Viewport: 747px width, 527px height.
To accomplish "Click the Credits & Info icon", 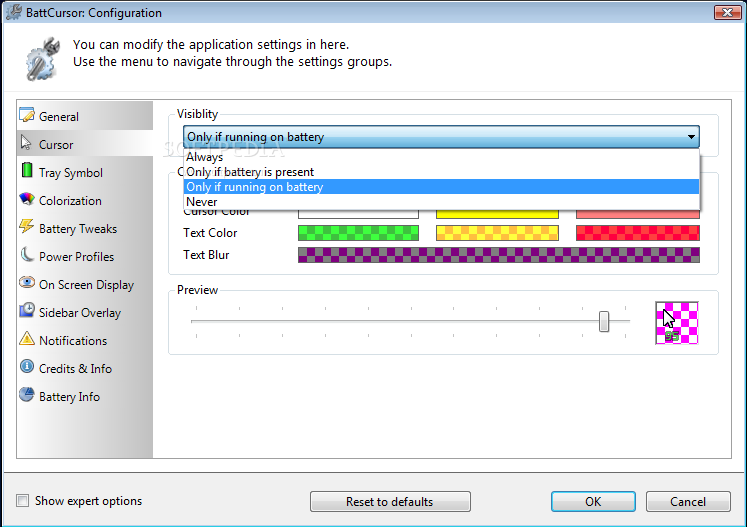I will [27, 366].
